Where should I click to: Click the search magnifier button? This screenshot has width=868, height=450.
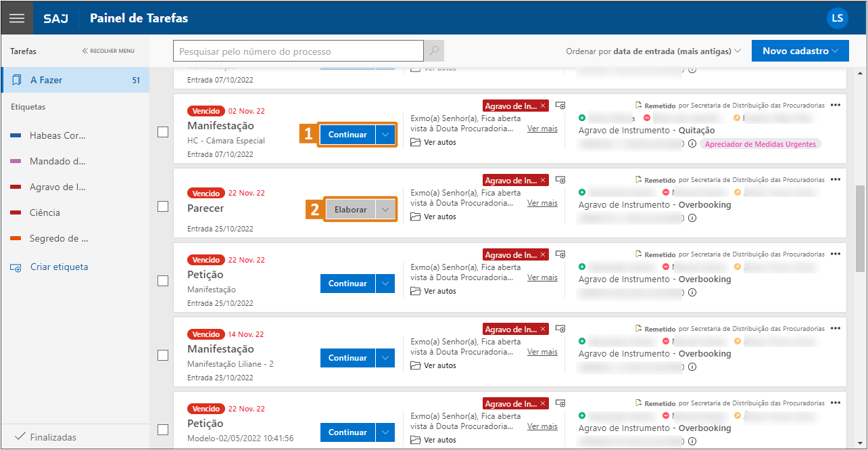pyautogui.click(x=433, y=51)
